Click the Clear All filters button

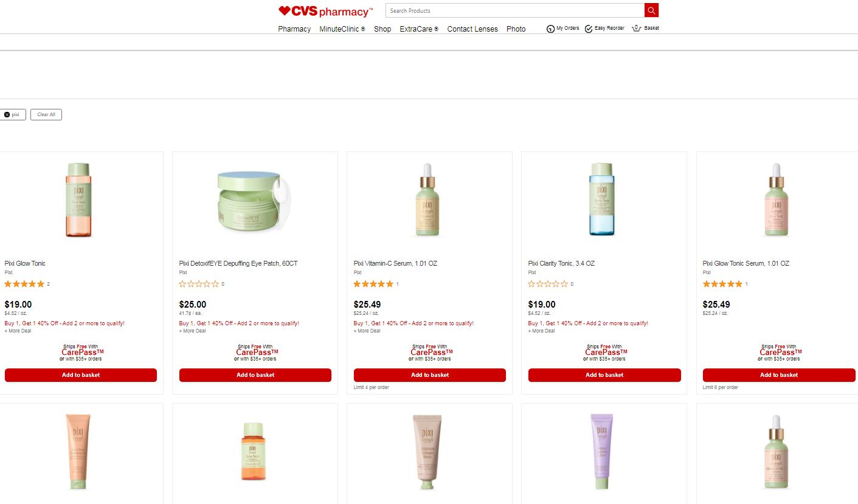point(46,114)
